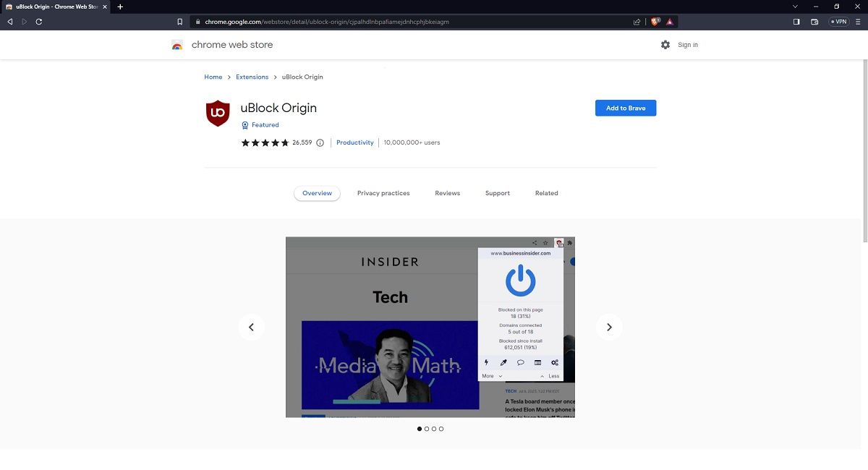
Task: Click the Add to Brave button
Action: (626, 108)
